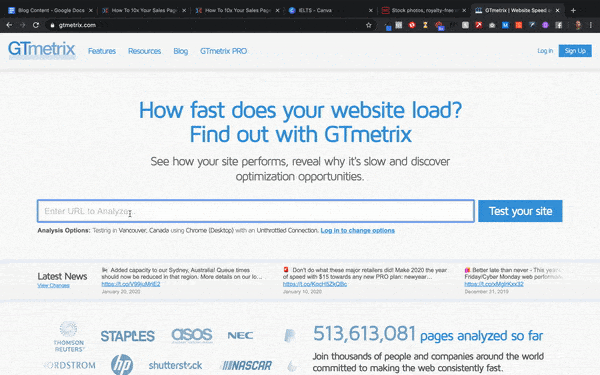Image resolution: width=600 pixels, height=375 pixels.
Task: Open the Resources navigation item
Action: click(x=144, y=51)
